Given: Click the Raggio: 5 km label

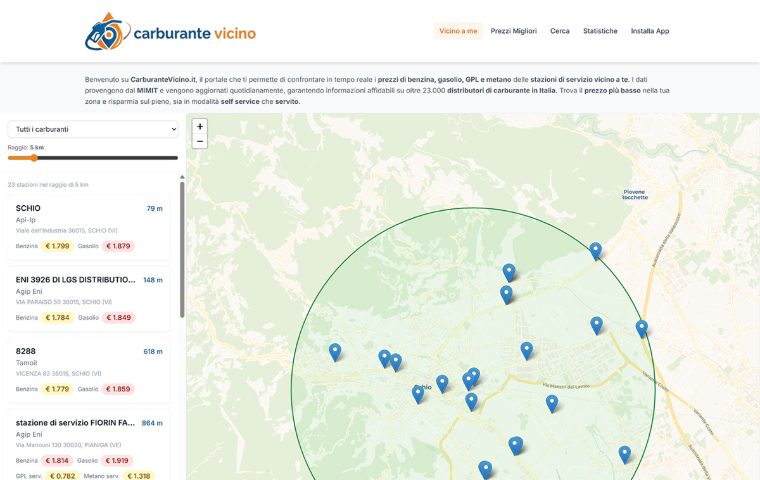Looking at the screenshot, I should tap(26, 147).
